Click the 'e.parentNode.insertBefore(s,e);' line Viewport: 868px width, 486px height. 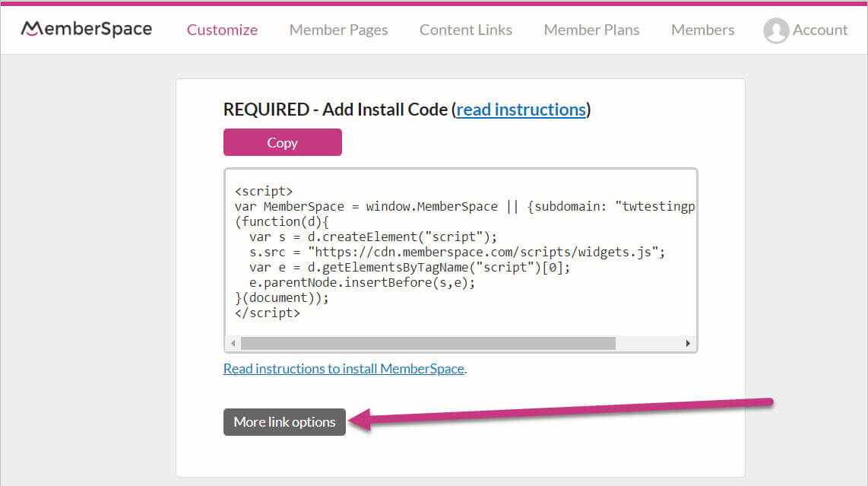click(362, 283)
